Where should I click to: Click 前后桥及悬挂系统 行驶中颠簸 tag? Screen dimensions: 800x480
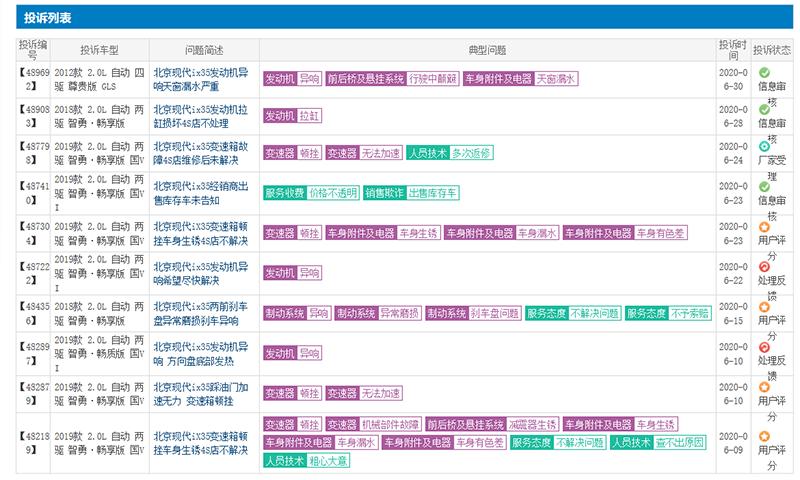click(392, 79)
